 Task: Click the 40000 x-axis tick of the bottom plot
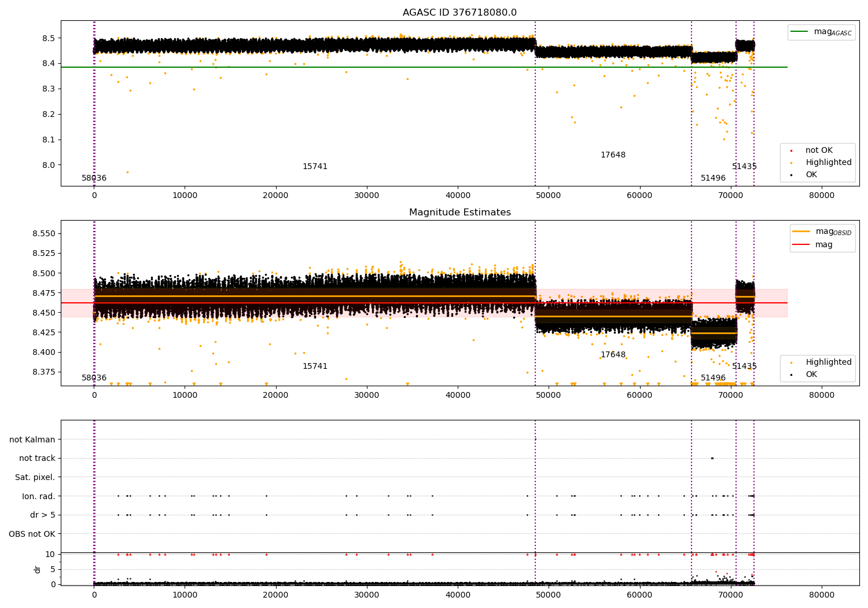pos(458,595)
